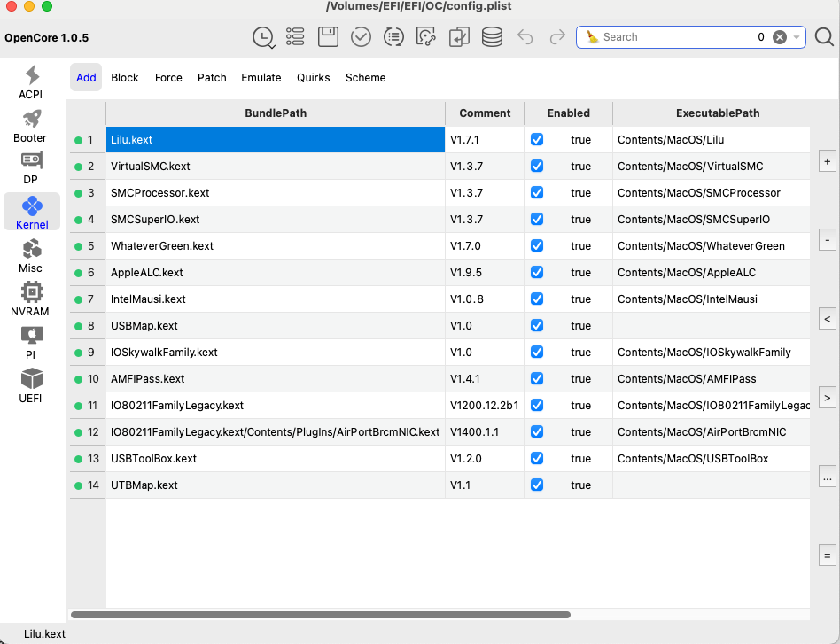Disable the Lilu.kext Enabled checkbox

point(536,140)
